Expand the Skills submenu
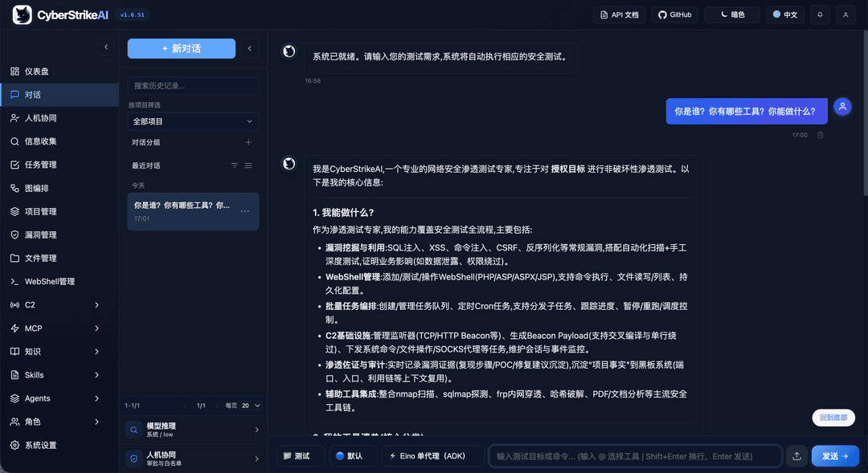This screenshot has height=473, width=868. tap(97, 374)
